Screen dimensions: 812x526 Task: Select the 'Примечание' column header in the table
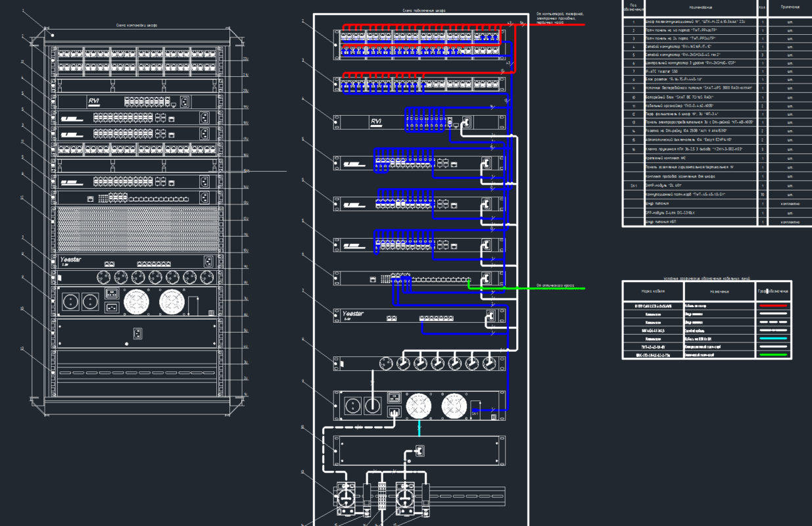(x=790, y=7)
